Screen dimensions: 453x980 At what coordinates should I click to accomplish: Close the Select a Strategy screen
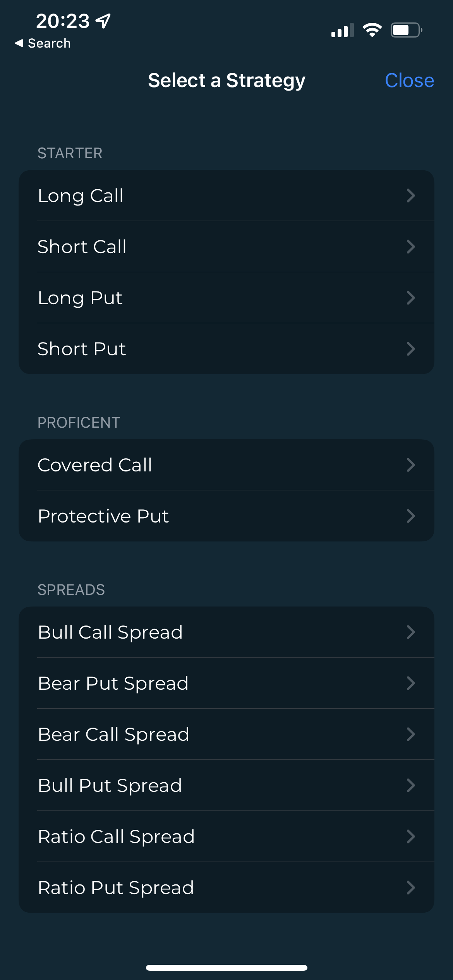click(x=409, y=81)
